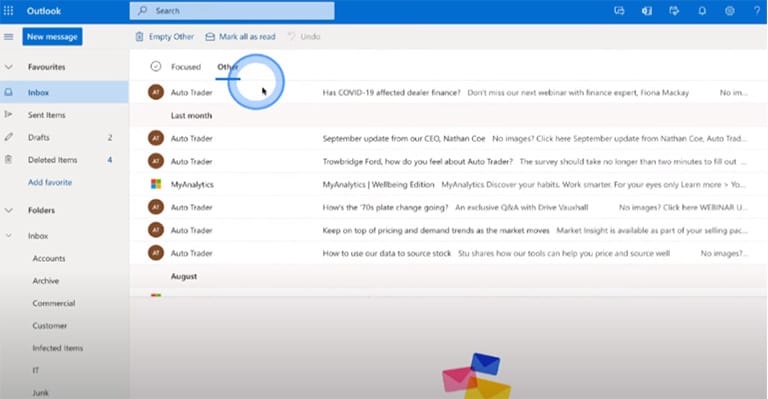Click the Sent Items arrow icon
Image resolution: width=768 pixels, height=399 pixels.
tap(8, 115)
